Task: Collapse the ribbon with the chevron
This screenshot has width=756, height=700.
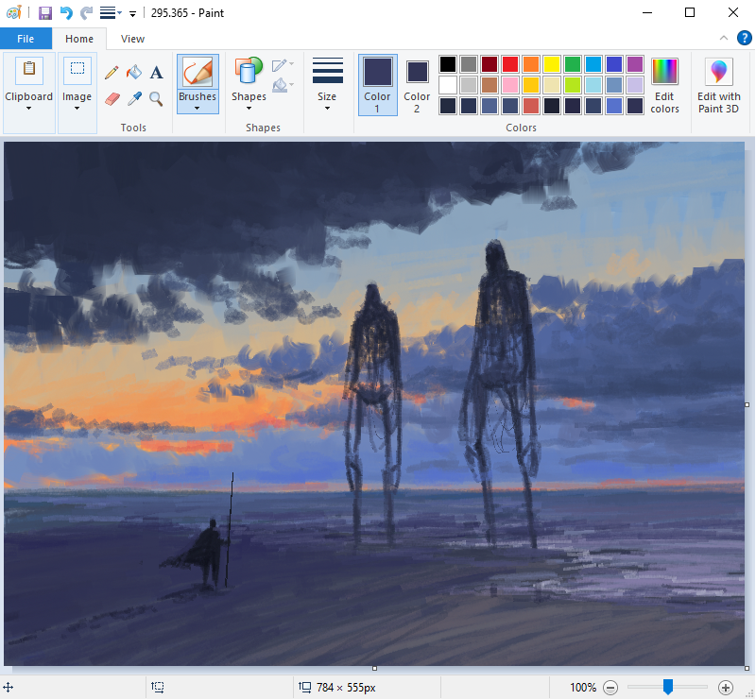Action: (x=724, y=38)
